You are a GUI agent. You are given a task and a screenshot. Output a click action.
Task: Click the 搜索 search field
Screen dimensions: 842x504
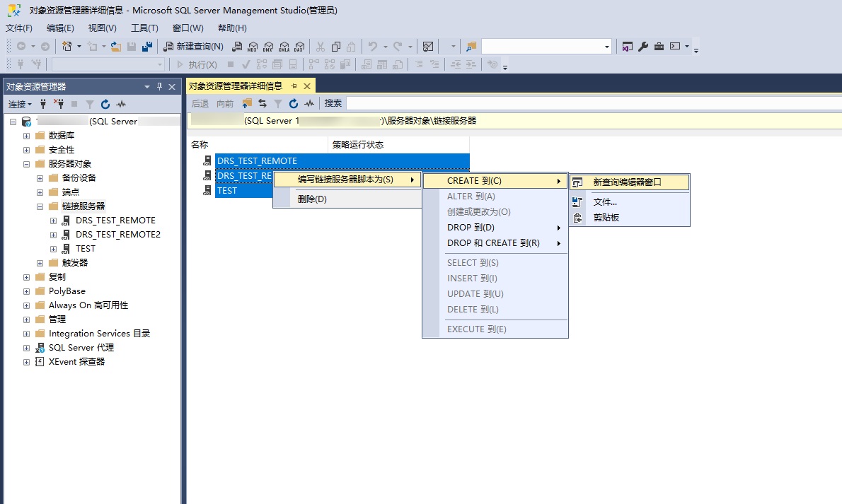[x=594, y=103]
